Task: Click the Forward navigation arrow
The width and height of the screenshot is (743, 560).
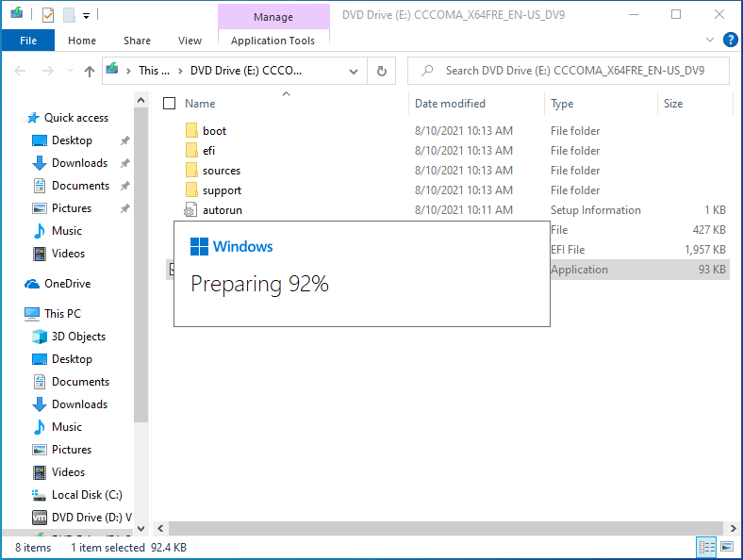Action: tap(47, 71)
